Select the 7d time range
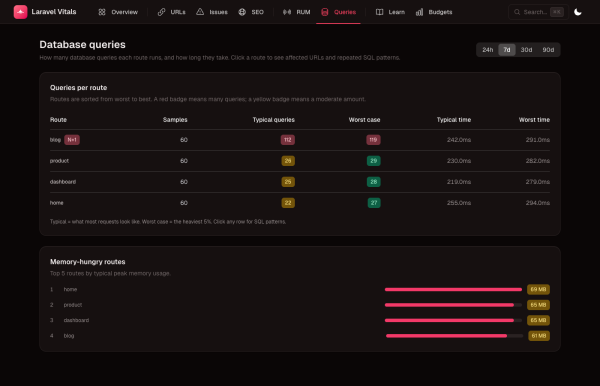 (507, 50)
